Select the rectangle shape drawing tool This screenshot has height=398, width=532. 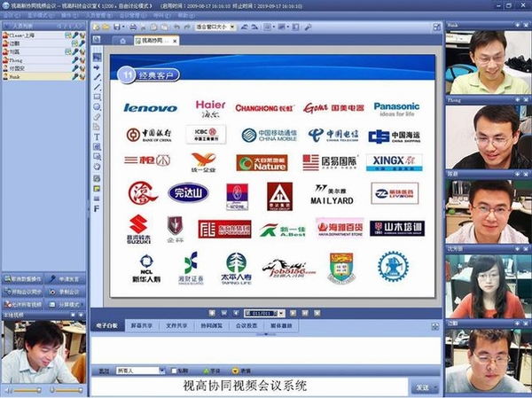(97, 97)
